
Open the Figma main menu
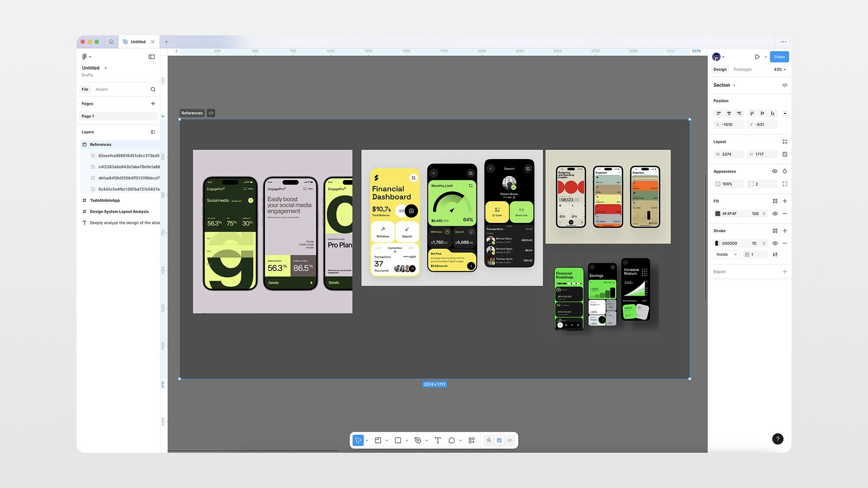click(x=86, y=56)
